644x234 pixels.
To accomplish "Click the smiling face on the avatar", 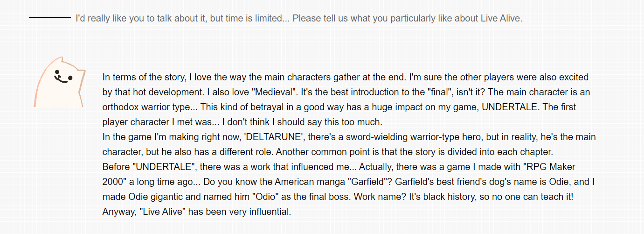I will click(61, 76).
